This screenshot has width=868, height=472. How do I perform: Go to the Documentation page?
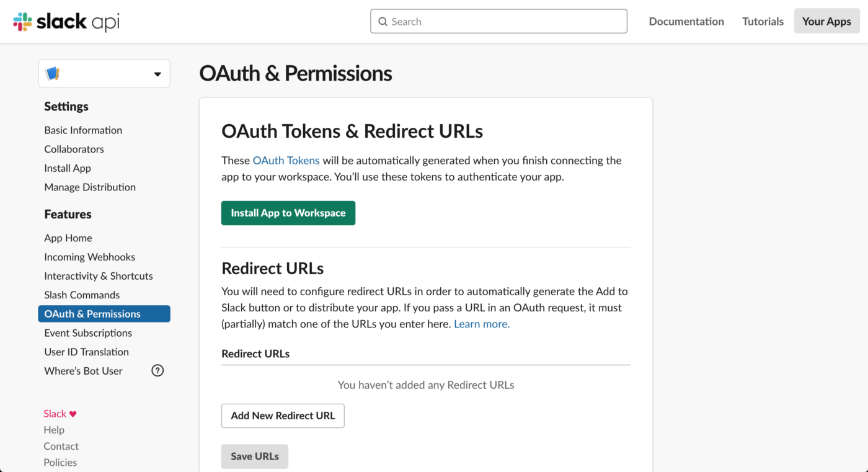686,21
